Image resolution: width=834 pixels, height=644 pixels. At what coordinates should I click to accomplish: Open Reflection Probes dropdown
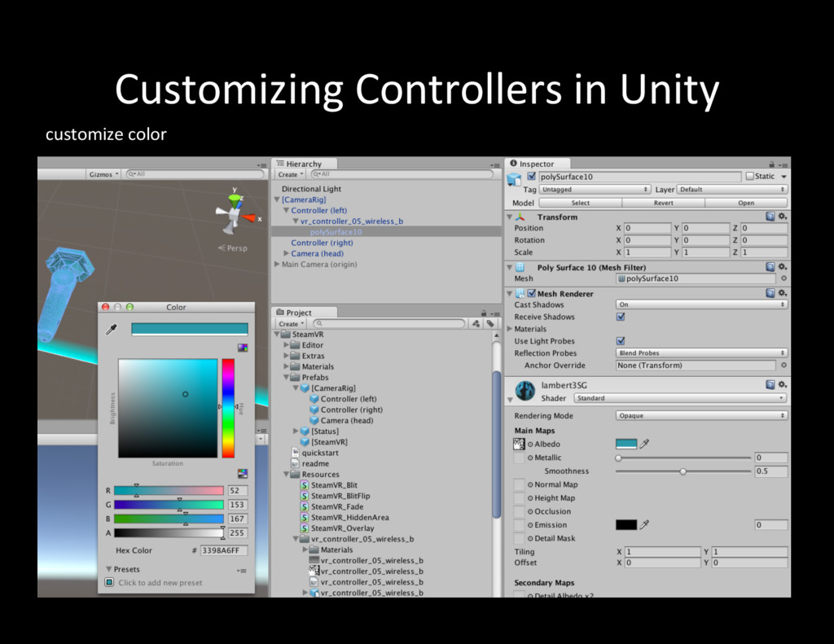(x=701, y=353)
